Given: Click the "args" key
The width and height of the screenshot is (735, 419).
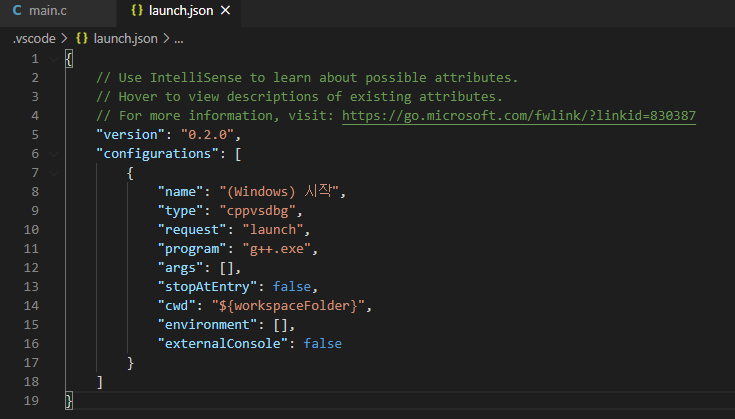Looking at the screenshot, I should pyautogui.click(x=180, y=268).
